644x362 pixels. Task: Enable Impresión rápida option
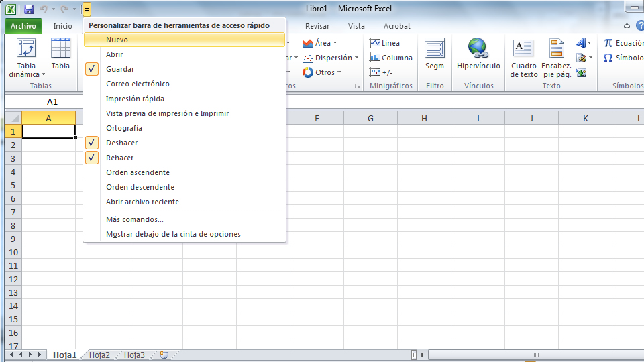pyautogui.click(x=185, y=99)
